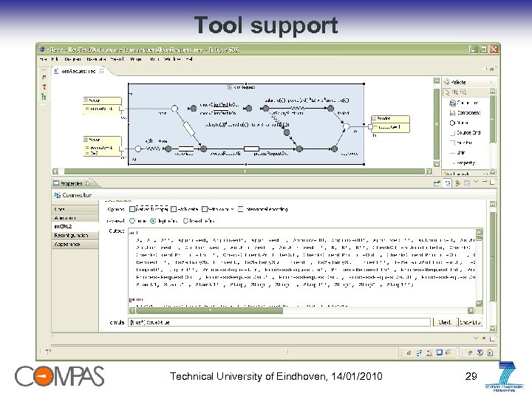Open the Appearance properties section tab
532x399 pixels.
75,244
